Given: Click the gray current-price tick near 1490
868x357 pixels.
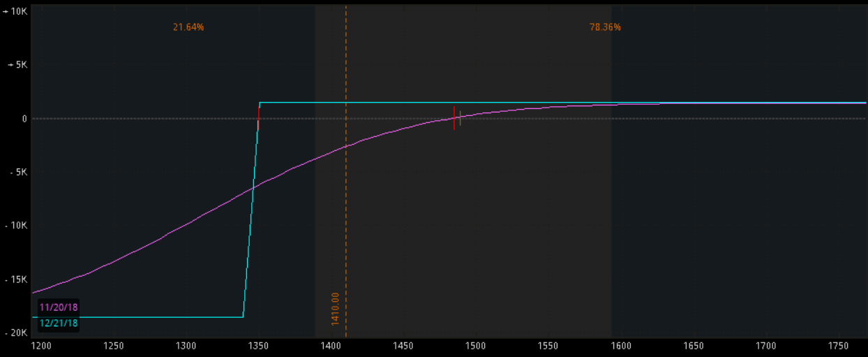Looking at the screenshot, I should tap(460, 118).
